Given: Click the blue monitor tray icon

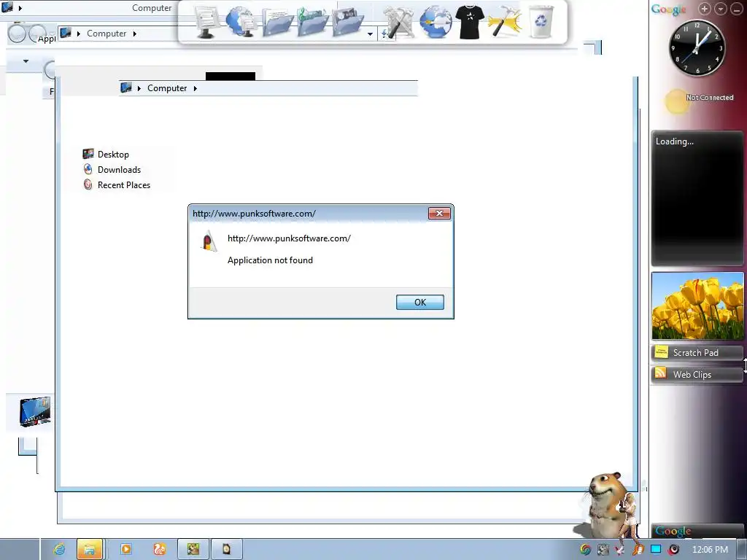Looking at the screenshot, I should [656, 550].
